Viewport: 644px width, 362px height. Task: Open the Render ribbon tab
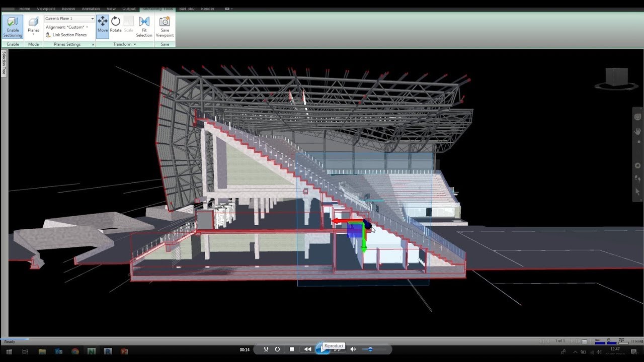click(x=208, y=9)
